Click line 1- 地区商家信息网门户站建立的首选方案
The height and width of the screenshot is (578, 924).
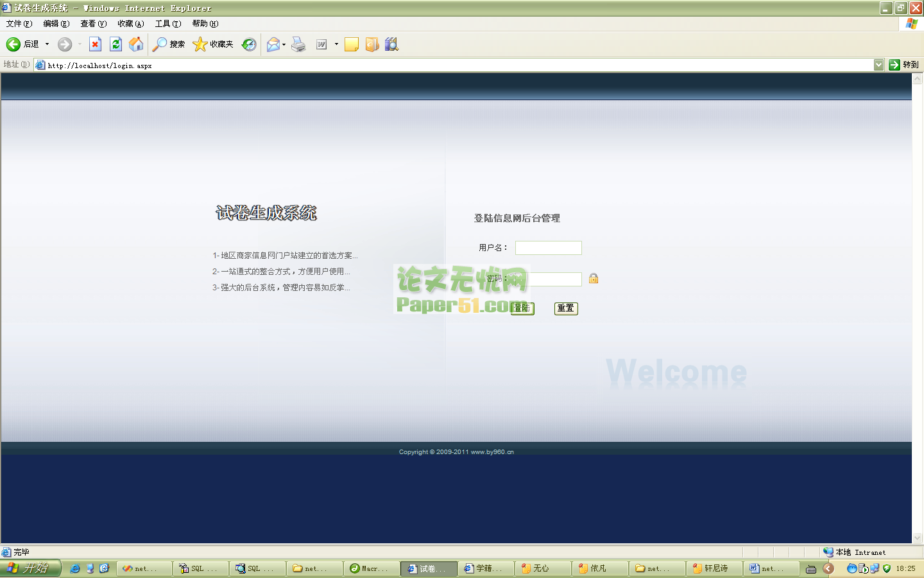pos(285,256)
